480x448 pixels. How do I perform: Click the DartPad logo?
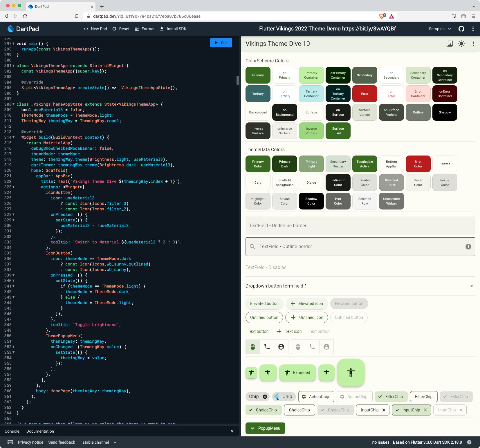tap(23, 29)
